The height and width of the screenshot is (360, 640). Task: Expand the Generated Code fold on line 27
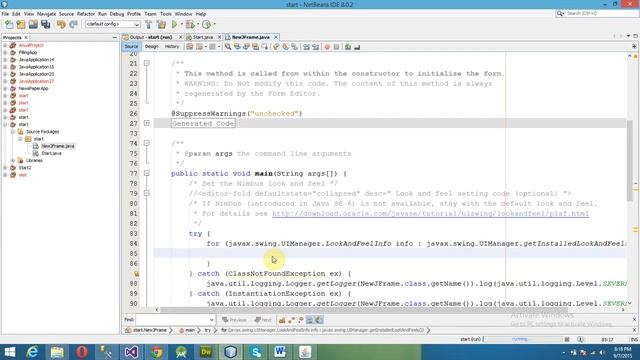point(147,123)
